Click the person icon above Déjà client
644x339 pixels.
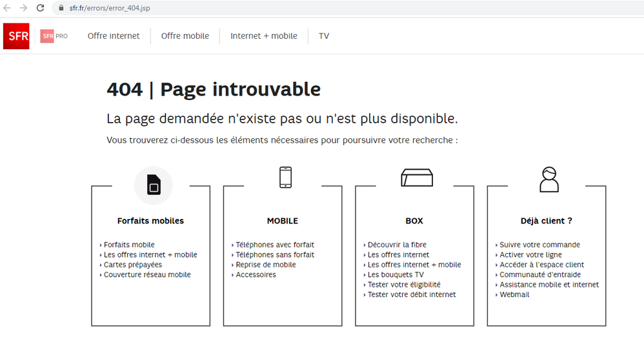pos(549,179)
